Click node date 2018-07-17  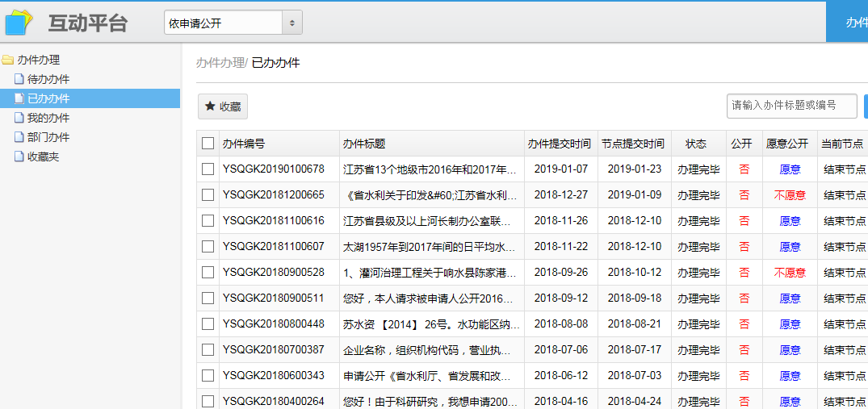[x=635, y=350]
